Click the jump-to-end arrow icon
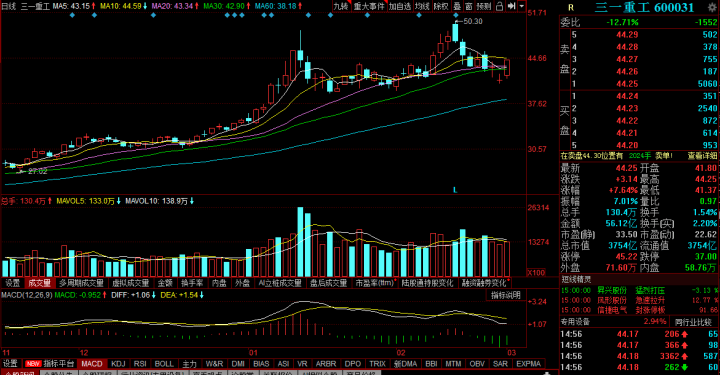 coord(512,6)
